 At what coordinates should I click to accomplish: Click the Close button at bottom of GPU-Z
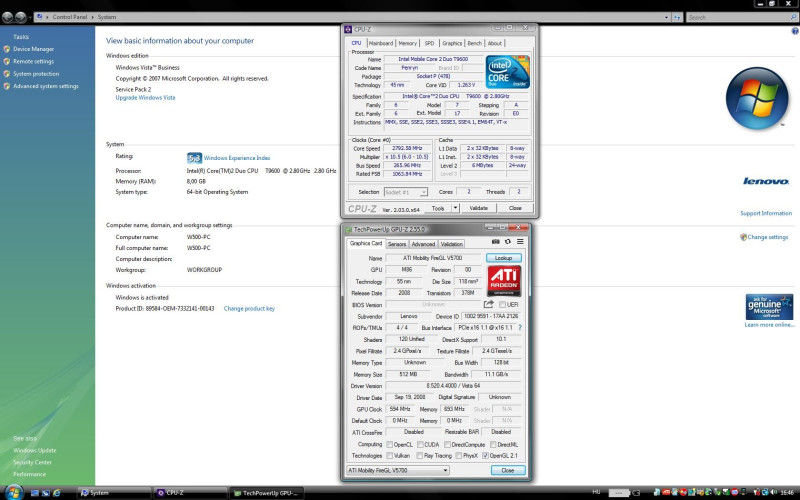click(508, 470)
